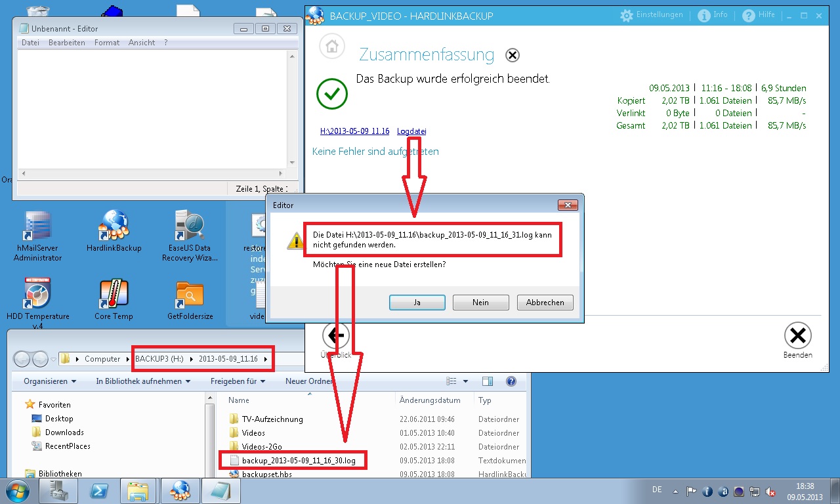Click the home icon in HardlinkBackup
840x504 pixels.
click(x=332, y=47)
